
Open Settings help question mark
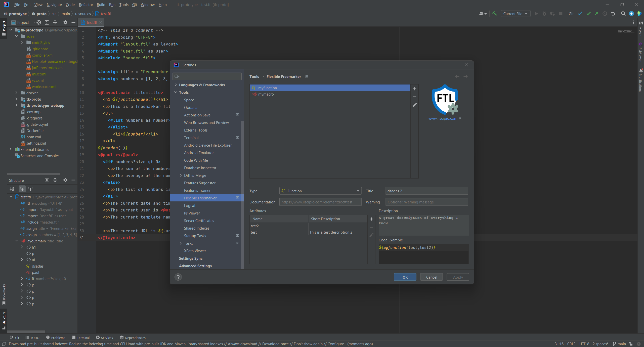(178, 277)
